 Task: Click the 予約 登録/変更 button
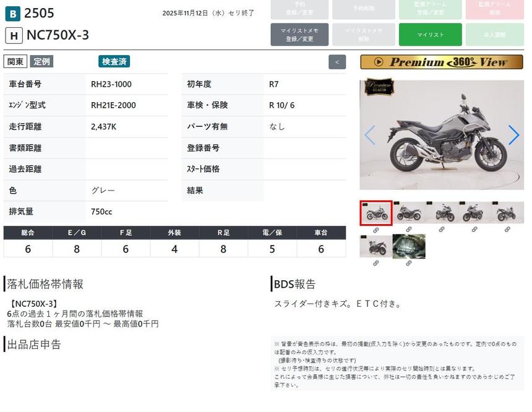tap(299, 9)
